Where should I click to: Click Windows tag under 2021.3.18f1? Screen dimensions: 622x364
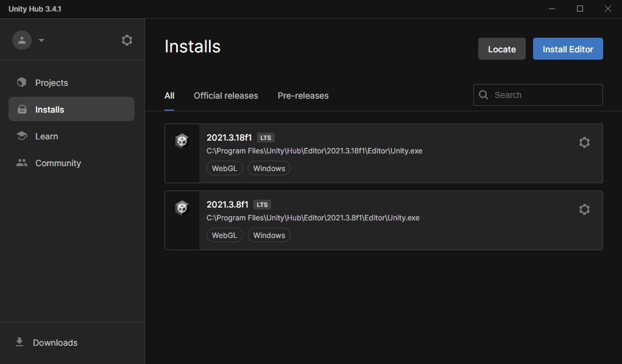(269, 168)
